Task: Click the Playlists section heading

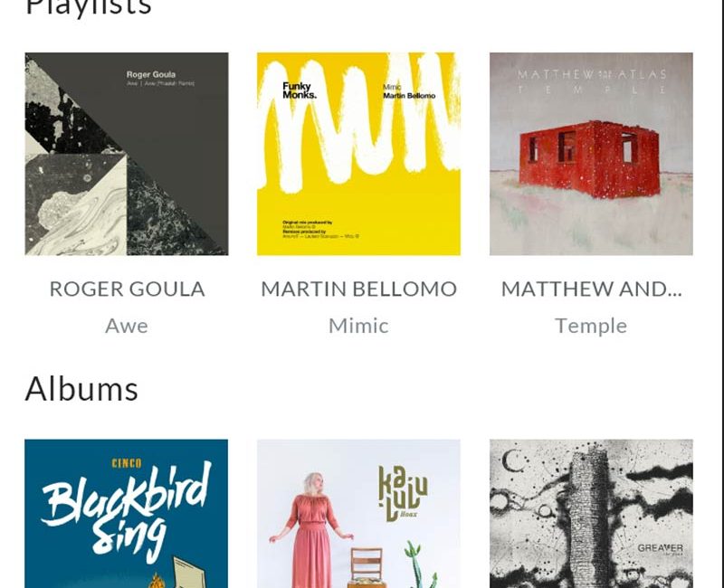Action: point(88,7)
